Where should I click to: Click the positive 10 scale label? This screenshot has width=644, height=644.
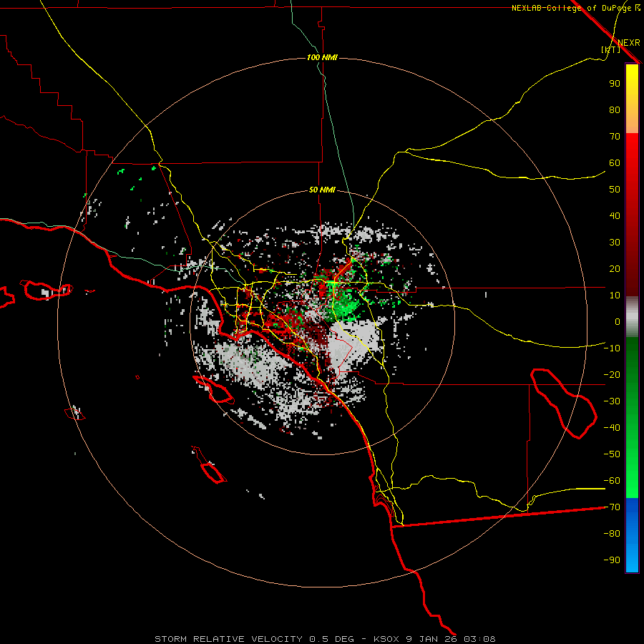pyautogui.click(x=615, y=296)
